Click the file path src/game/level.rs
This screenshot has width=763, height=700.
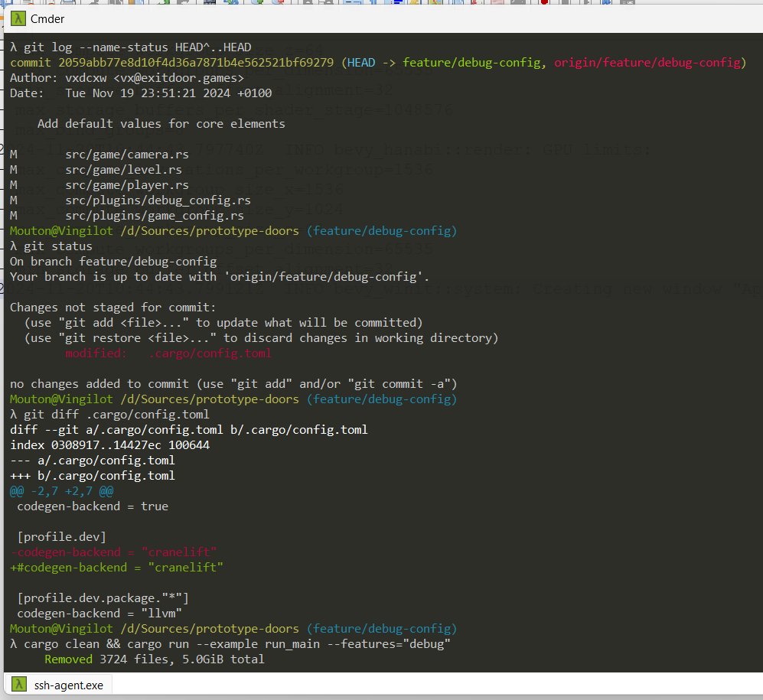[x=124, y=170]
